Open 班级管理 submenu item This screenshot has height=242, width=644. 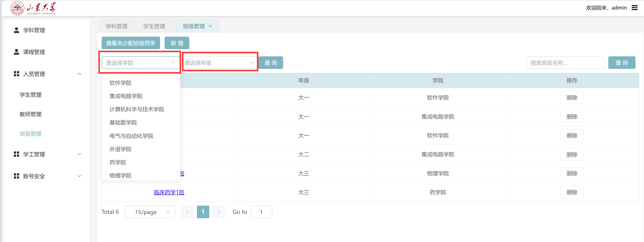31,134
